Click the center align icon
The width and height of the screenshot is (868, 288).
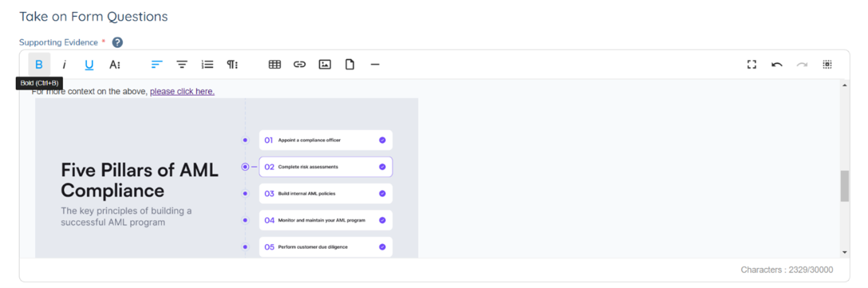182,64
